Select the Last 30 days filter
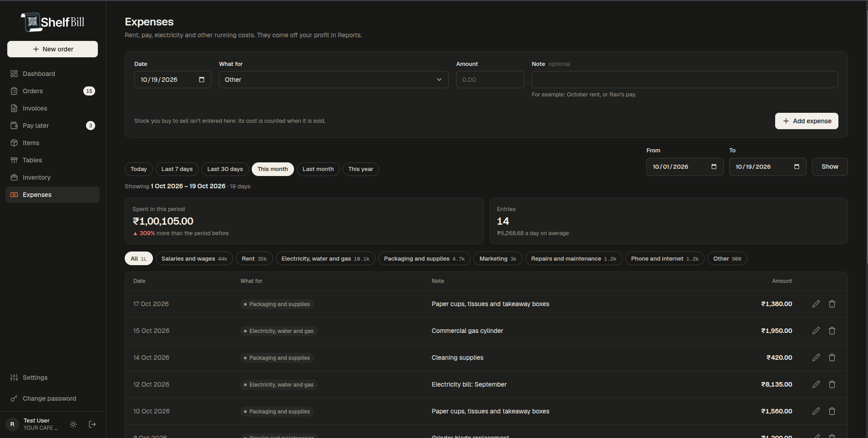The height and width of the screenshot is (438, 868). click(225, 169)
